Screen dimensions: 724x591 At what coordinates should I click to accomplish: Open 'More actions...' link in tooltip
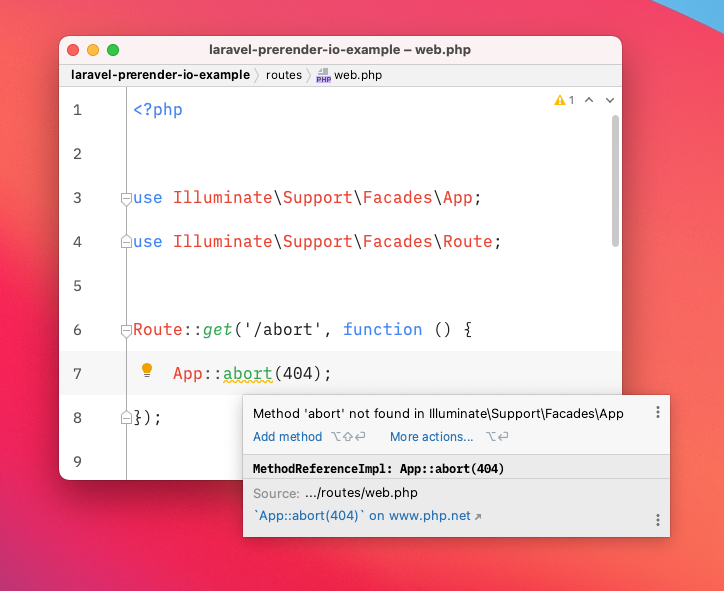(x=432, y=437)
